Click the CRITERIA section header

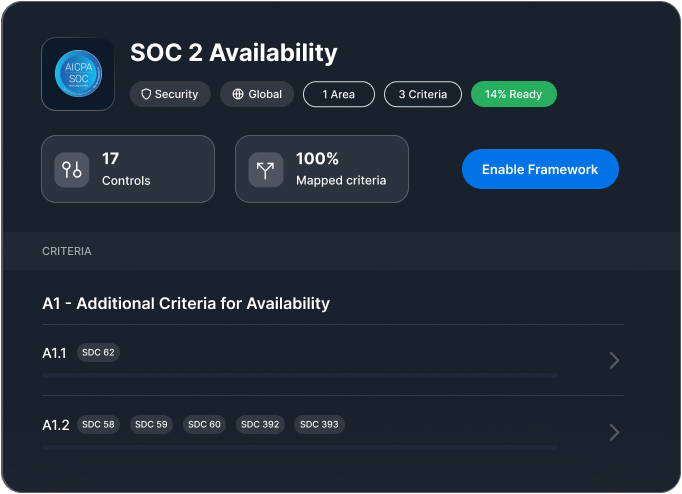pyautogui.click(x=67, y=251)
